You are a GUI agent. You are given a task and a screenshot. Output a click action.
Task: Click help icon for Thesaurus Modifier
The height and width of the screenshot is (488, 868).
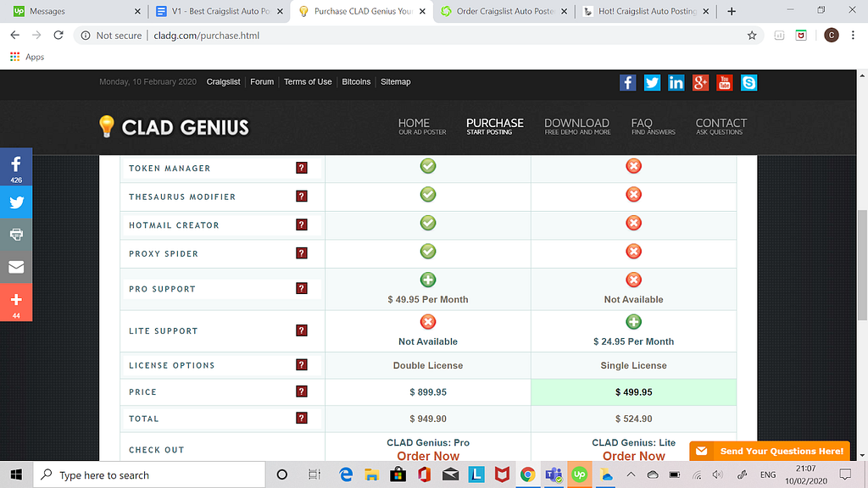pos(302,196)
